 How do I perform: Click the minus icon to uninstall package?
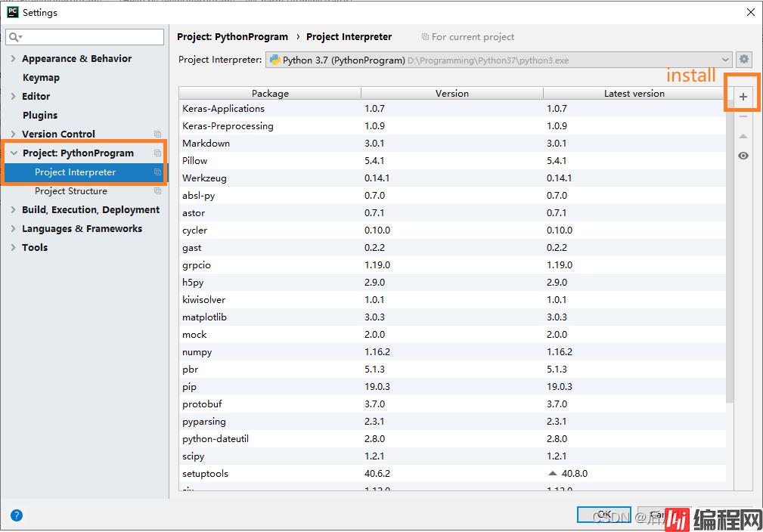[743, 116]
